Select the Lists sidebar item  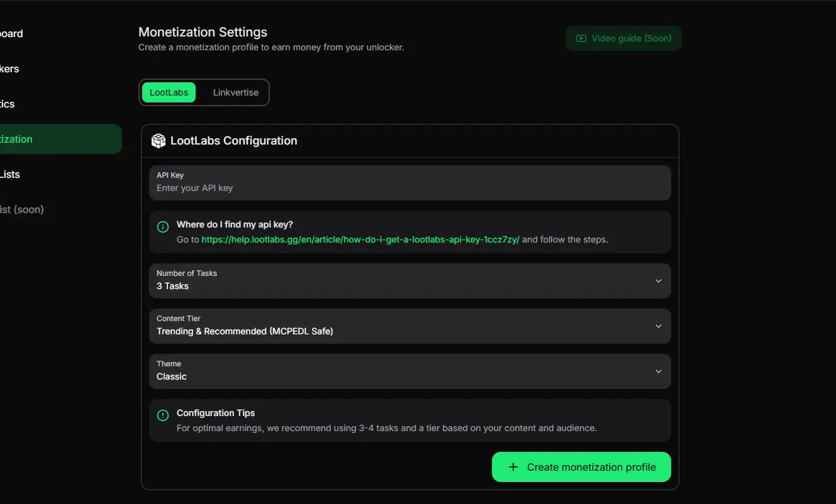tap(10, 174)
